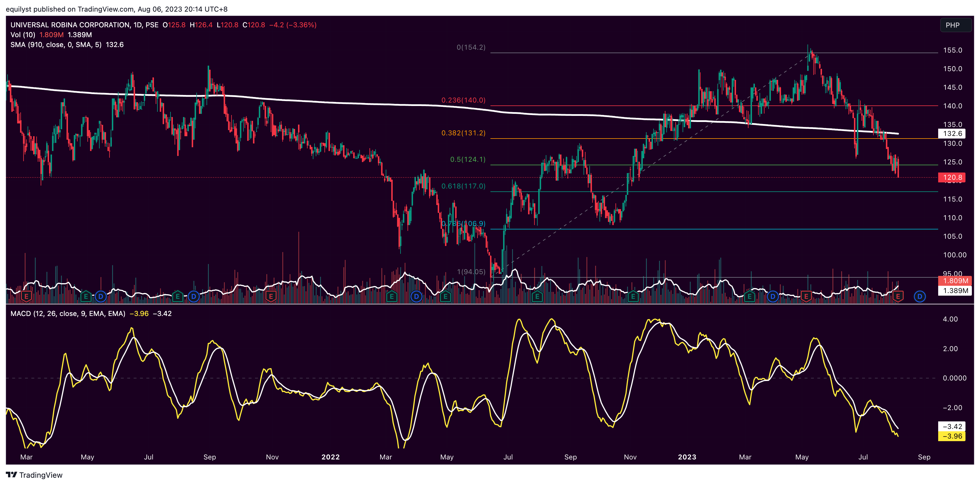Click the Fibonacci label 0.618(117.0)

463,186
